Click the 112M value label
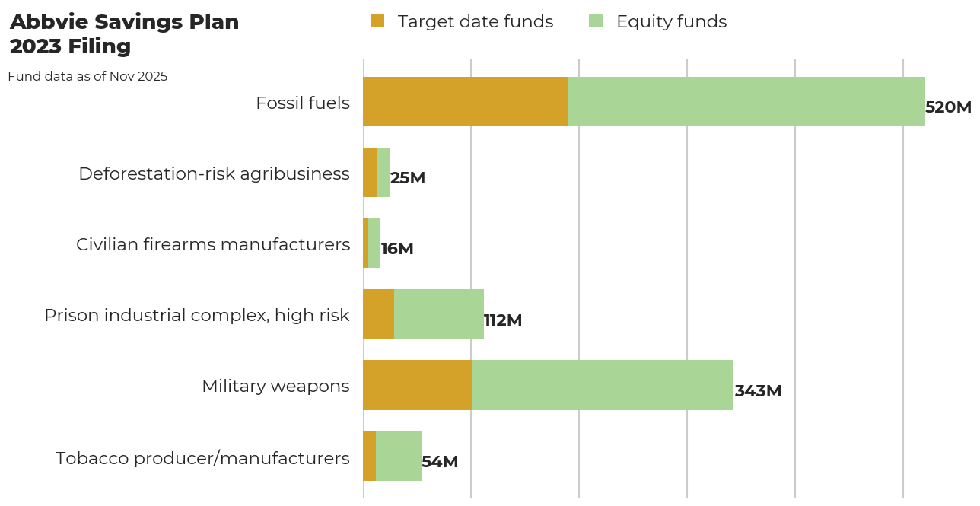This screenshot has height=506, width=980. coord(504,320)
